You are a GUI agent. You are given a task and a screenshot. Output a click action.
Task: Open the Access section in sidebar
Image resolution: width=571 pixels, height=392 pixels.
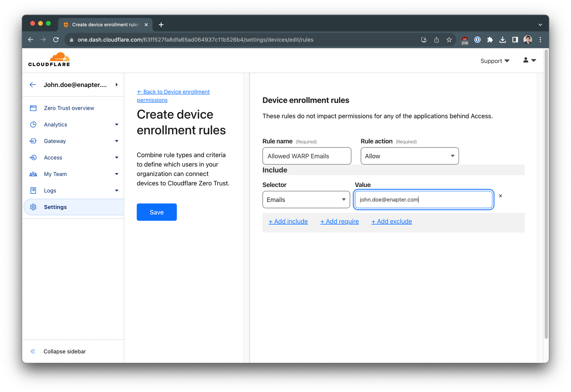pos(53,157)
